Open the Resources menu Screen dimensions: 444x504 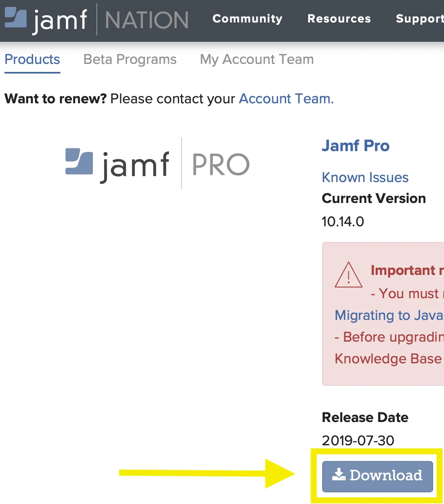tap(339, 19)
